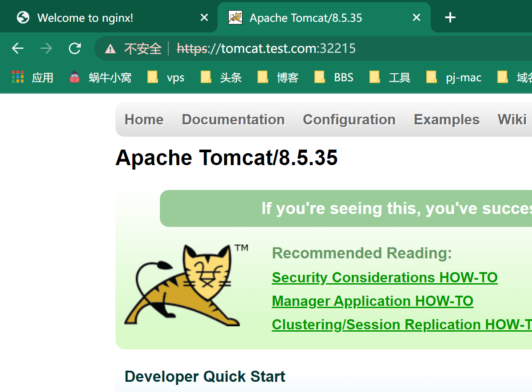Click the forward navigation arrow
Image resolution: width=532 pixels, height=392 pixels.
point(46,48)
